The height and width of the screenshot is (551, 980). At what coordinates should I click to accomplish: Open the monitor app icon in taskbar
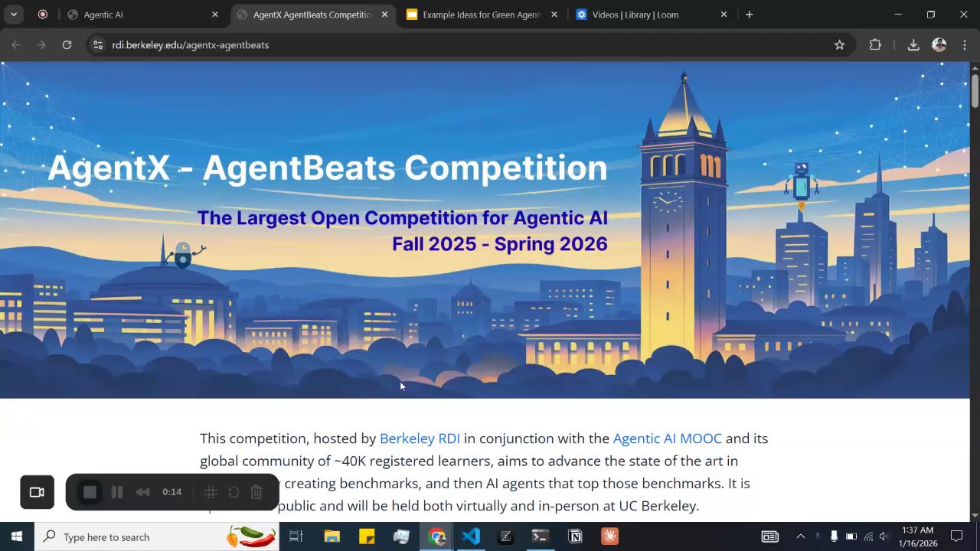(x=401, y=536)
